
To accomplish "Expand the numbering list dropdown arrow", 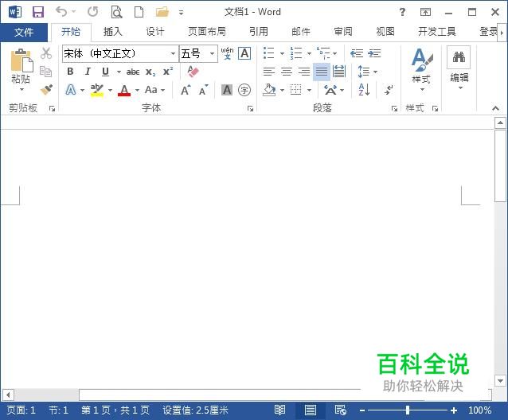I will (x=310, y=53).
